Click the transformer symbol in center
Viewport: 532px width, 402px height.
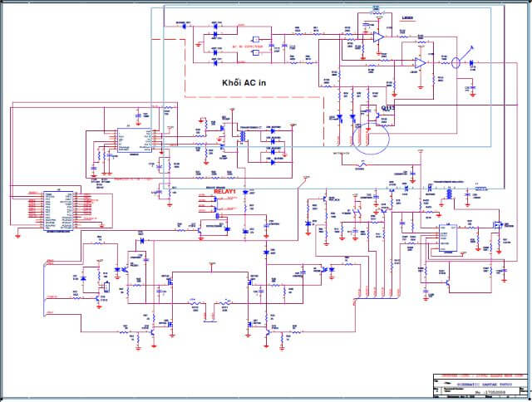(244, 136)
